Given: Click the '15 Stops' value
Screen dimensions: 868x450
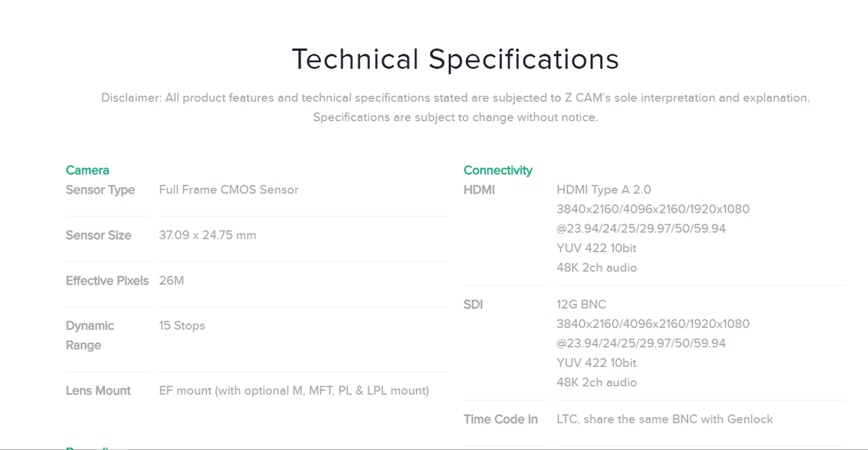Looking at the screenshot, I should pos(182,326).
